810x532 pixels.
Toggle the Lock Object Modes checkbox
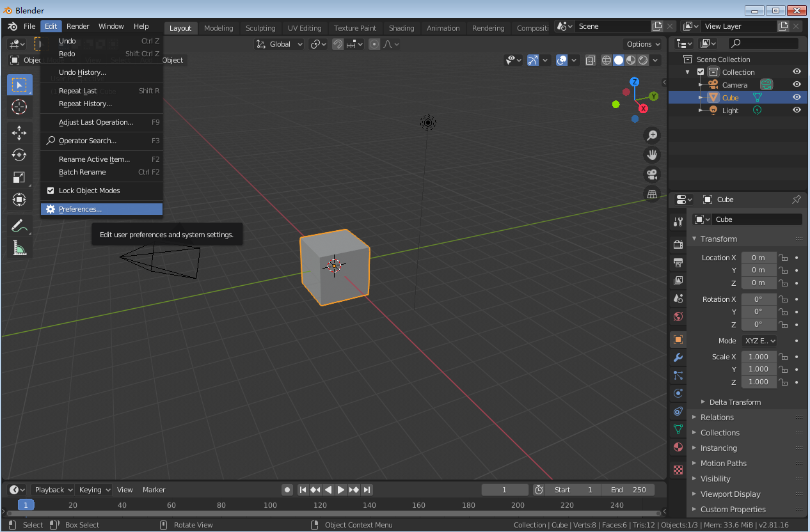(51, 191)
